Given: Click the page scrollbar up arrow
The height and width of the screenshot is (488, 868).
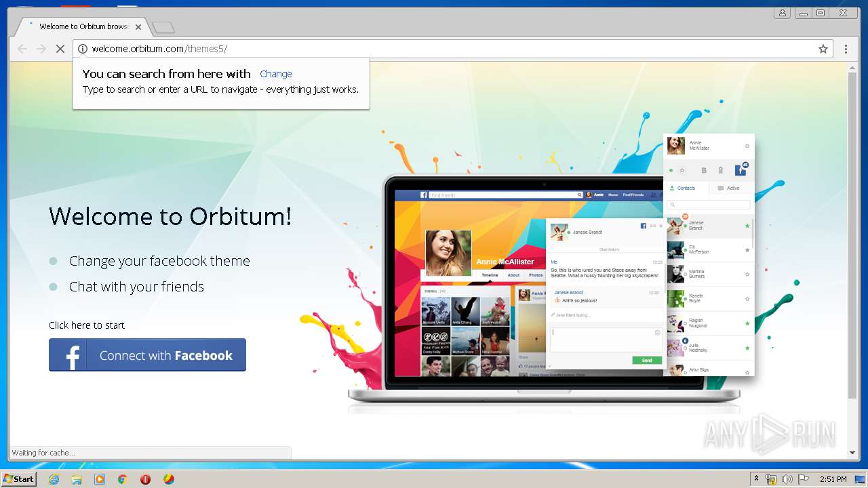Looking at the screenshot, I should click(x=852, y=66).
